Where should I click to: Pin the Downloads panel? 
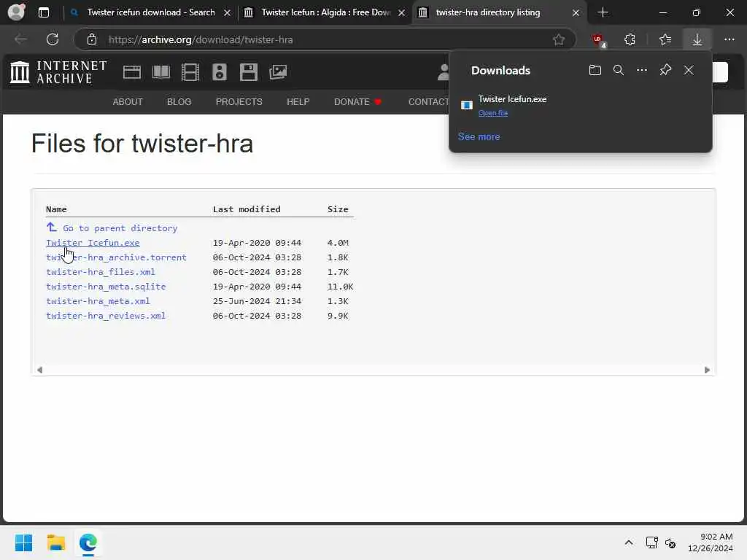665,70
